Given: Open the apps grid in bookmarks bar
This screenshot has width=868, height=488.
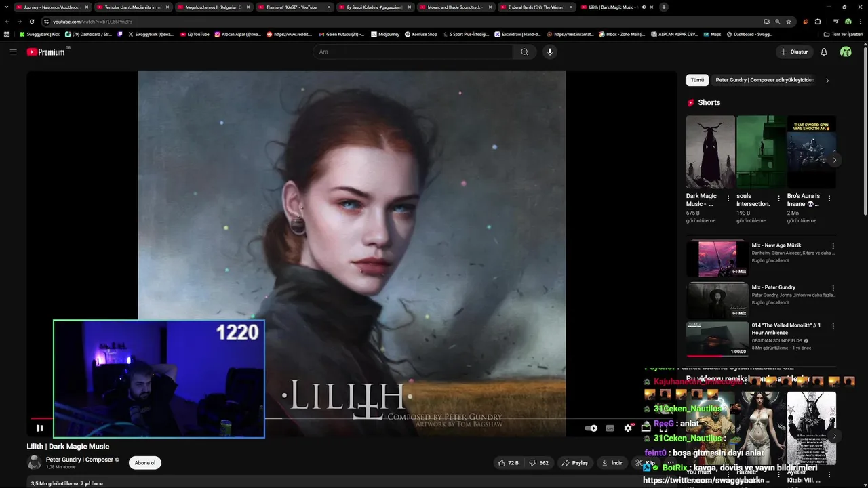Looking at the screenshot, I should 7,34.
